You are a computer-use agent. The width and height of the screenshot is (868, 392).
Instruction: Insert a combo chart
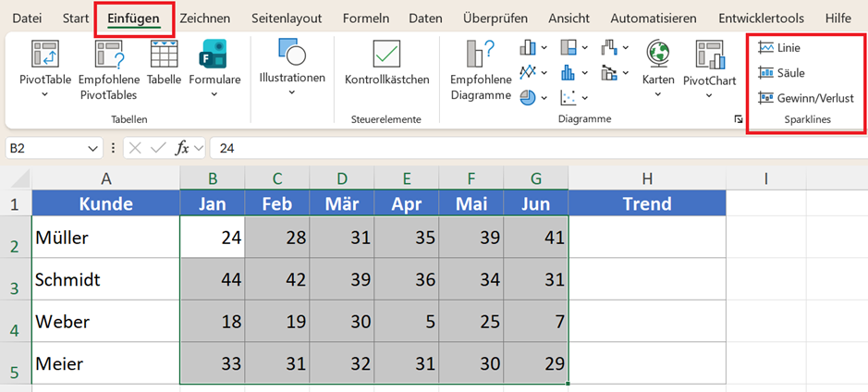point(609,72)
